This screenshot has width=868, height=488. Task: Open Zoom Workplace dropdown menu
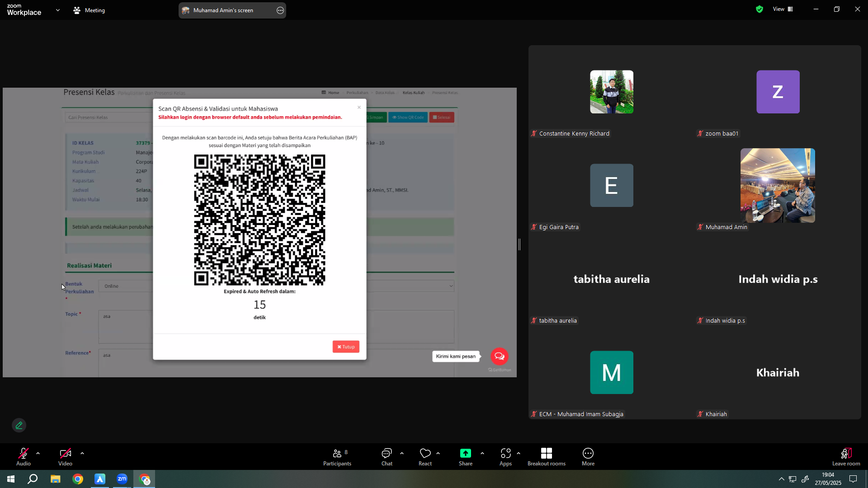pos(58,10)
